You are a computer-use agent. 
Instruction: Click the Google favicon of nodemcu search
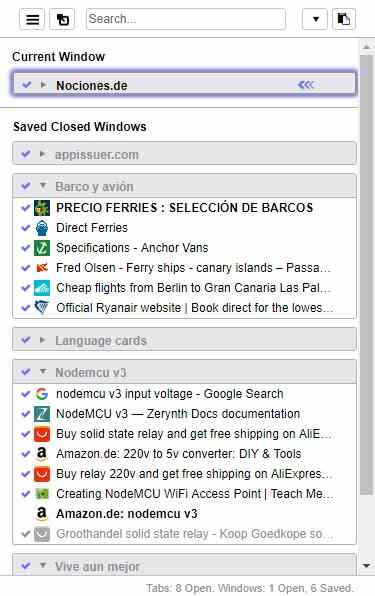(42, 394)
